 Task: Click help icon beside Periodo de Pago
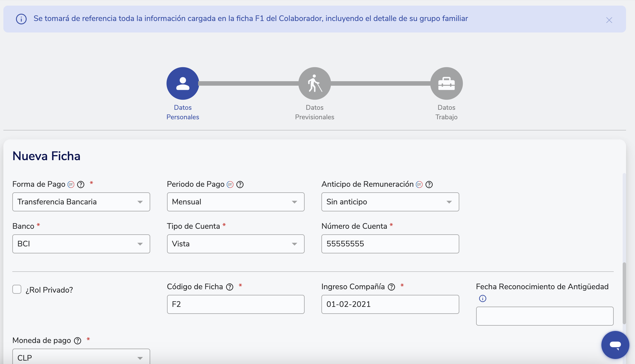coord(240,185)
